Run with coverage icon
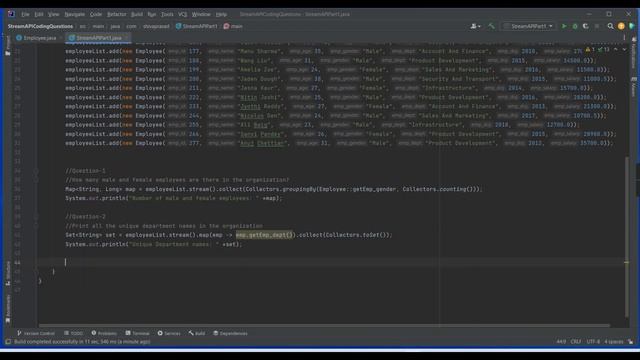 pyautogui.click(x=586, y=26)
